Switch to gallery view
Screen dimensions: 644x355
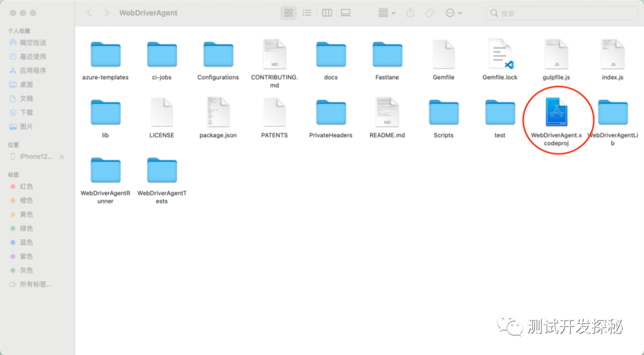[x=346, y=13]
